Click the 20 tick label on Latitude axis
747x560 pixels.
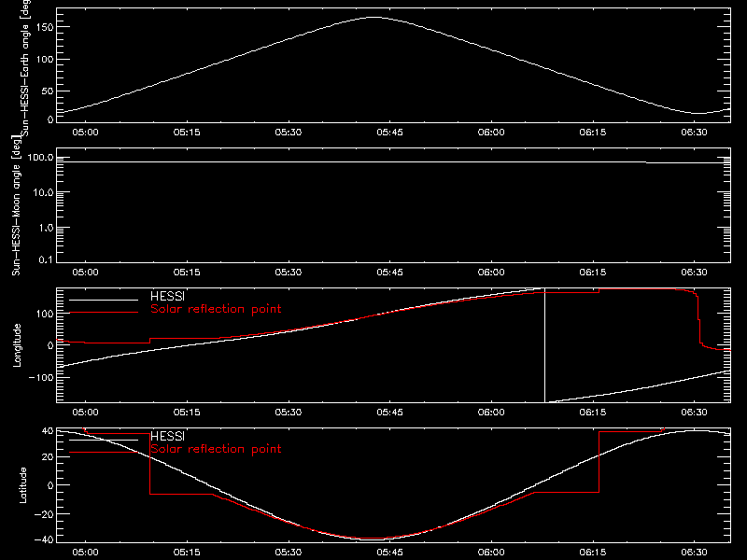coord(48,456)
